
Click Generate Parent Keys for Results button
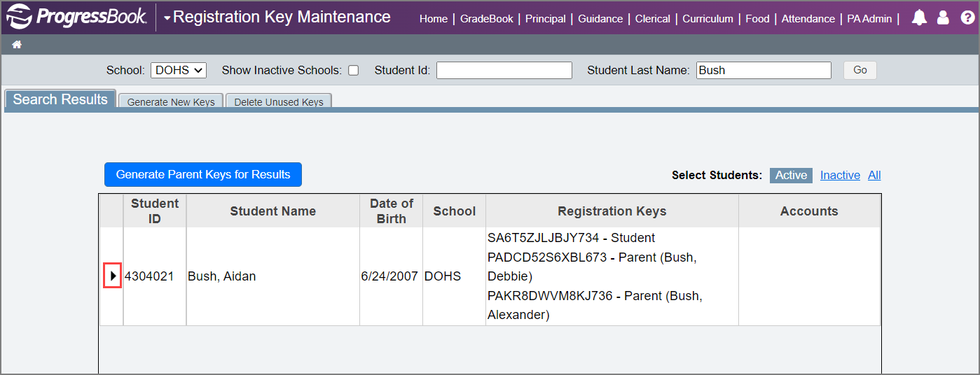pyautogui.click(x=203, y=175)
